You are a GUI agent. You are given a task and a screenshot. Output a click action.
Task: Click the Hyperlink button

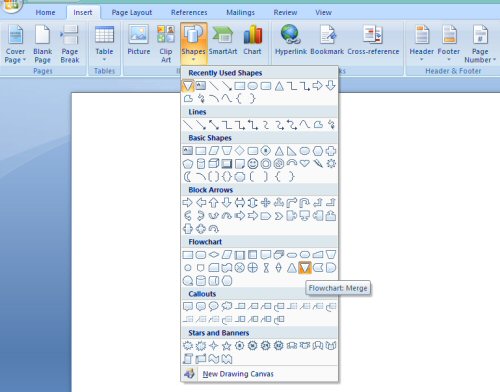pyautogui.click(x=291, y=40)
